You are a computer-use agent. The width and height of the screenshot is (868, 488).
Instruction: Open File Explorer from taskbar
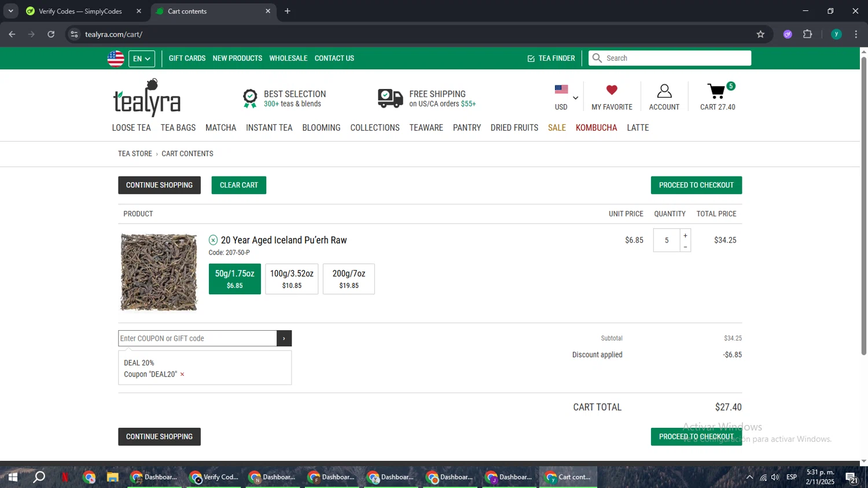[x=112, y=477]
